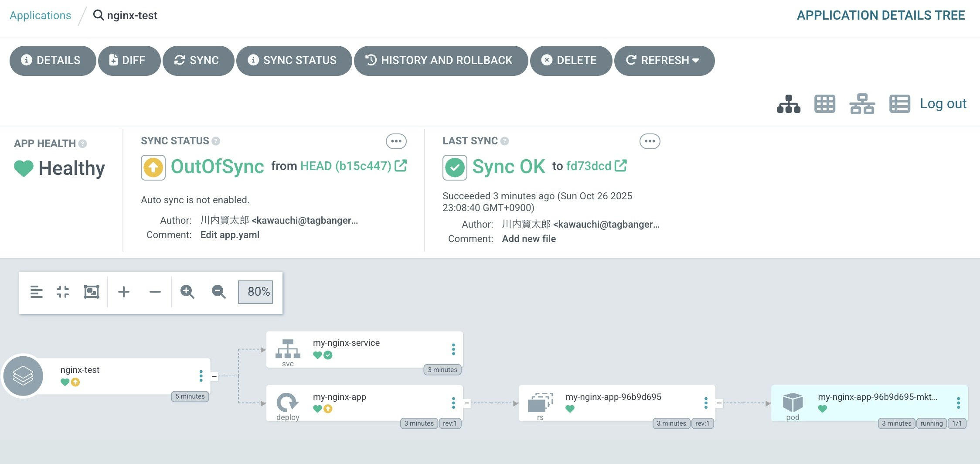Start a SYNC of the application
The image size is (980, 464).
tap(198, 61)
